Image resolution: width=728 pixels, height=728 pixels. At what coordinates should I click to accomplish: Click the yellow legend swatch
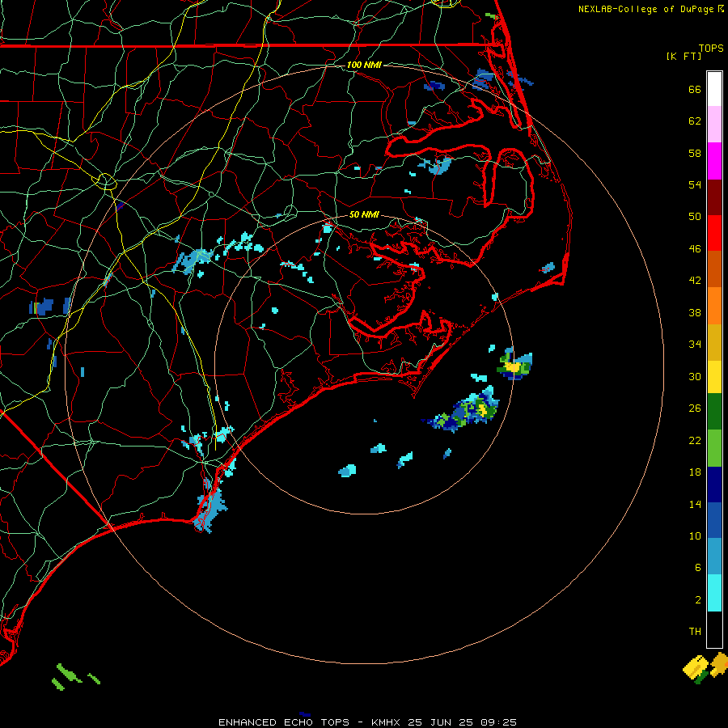(x=714, y=377)
